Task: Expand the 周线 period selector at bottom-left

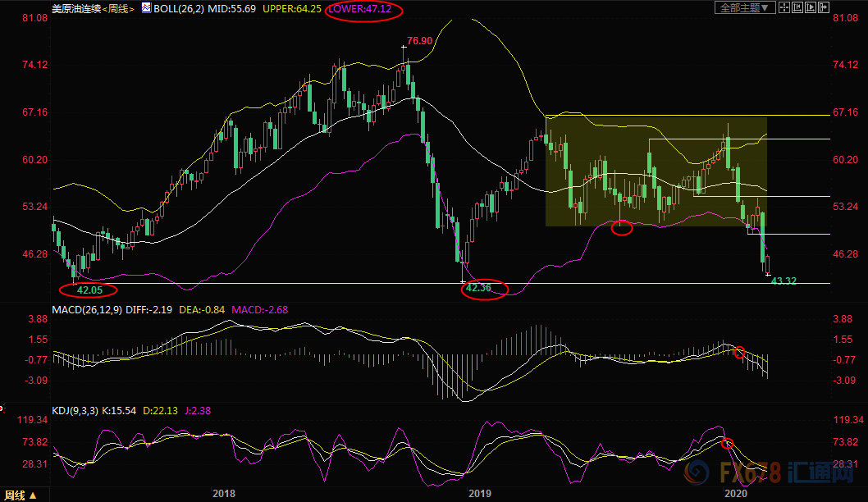Action: tap(21, 495)
